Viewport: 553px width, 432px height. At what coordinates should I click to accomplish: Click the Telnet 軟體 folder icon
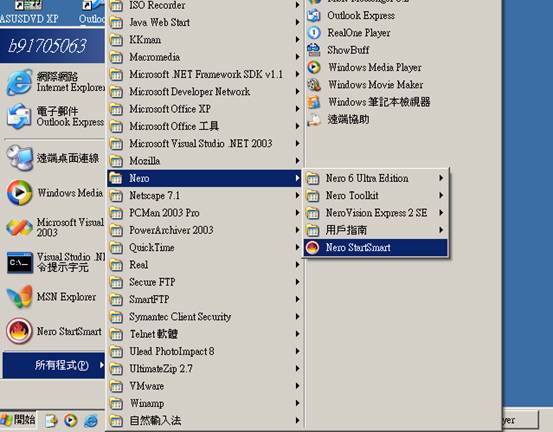click(116, 334)
